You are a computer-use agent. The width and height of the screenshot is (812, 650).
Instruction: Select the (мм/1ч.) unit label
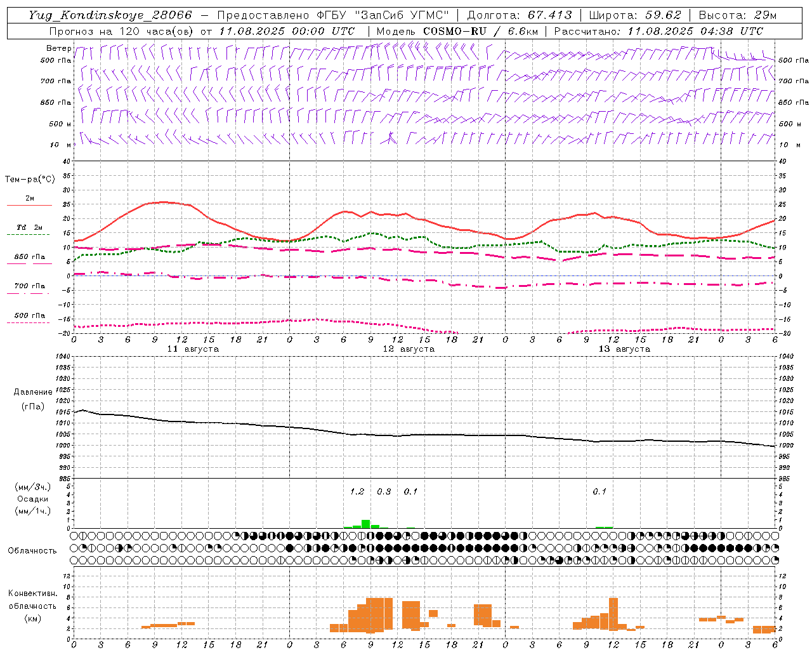point(32,511)
